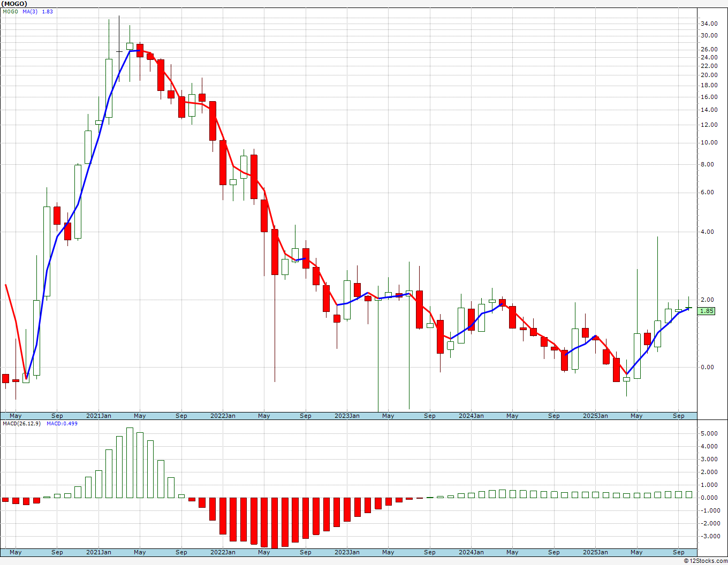Click the 1.85 current price tag
The width and height of the screenshot is (728, 565).
point(707,311)
